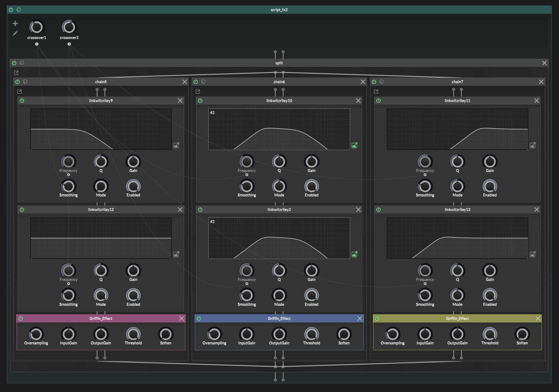Close the chain5 node
The image size is (559, 392).
[185, 81]
